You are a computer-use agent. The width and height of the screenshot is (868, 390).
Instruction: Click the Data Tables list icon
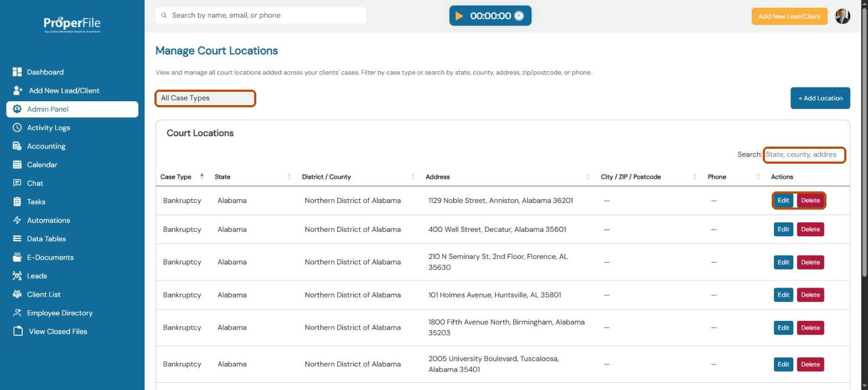click(x=17, y=238)
